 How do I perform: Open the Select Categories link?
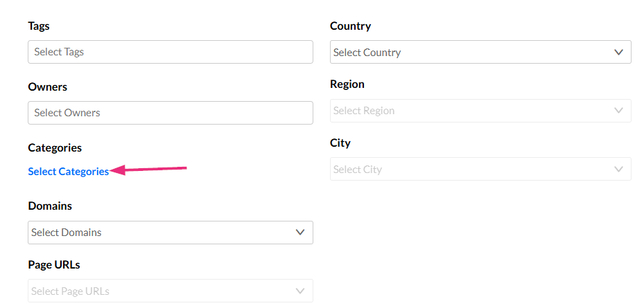coord(69,172)
